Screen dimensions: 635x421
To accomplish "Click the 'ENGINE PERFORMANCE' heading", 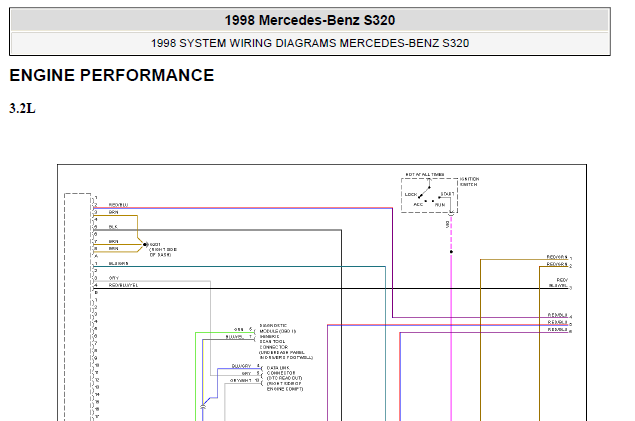I will 112,75.
